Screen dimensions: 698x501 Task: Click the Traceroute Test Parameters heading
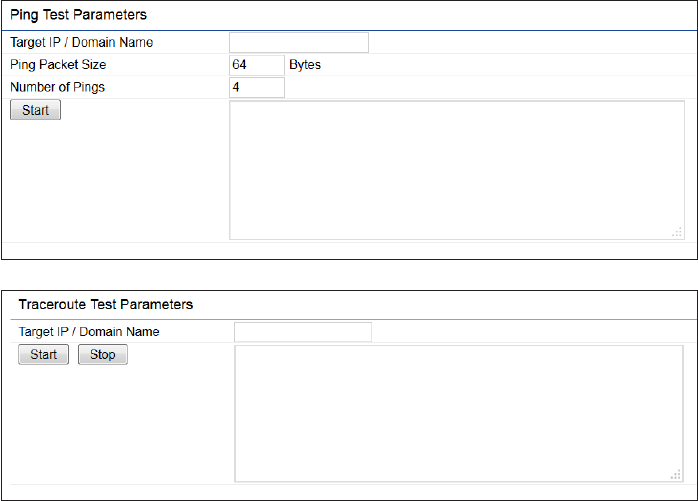click(x=106, y=304)
